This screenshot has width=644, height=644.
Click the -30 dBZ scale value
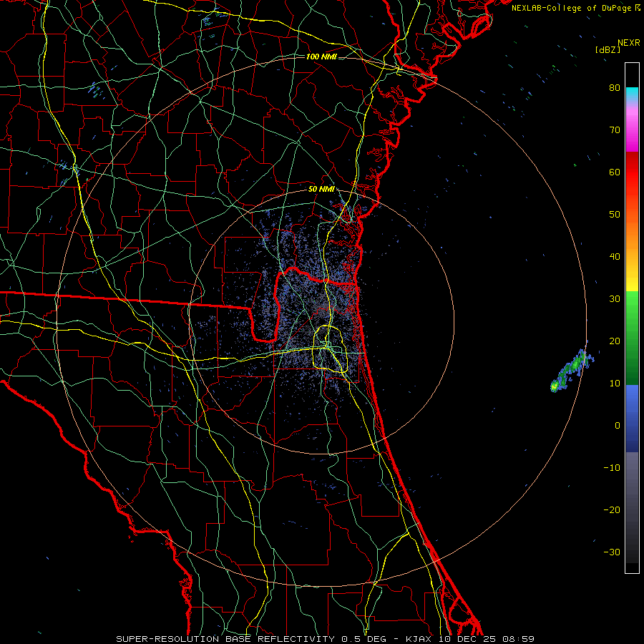[x=612, y=552]
